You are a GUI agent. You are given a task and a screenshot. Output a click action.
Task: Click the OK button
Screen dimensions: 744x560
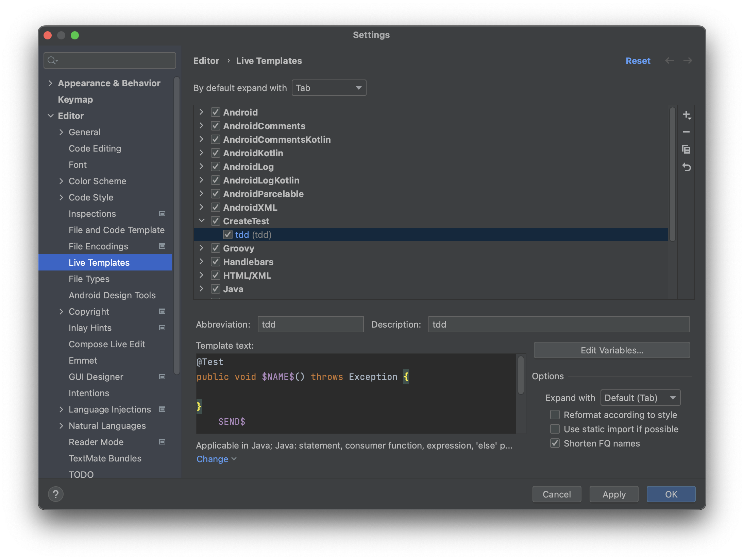(x=671, y=494)
